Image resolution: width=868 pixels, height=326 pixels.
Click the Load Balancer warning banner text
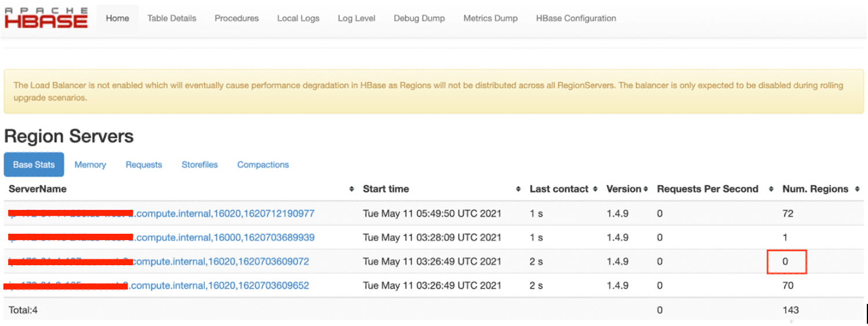coord(428,92)
